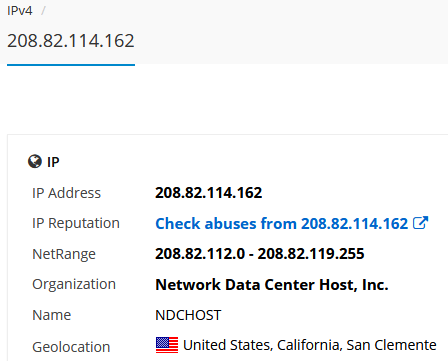Image resolution: width=448 pixels, height=361 pixels.
Task: Click the external link icon after abuses link
Action: [420, 223]
